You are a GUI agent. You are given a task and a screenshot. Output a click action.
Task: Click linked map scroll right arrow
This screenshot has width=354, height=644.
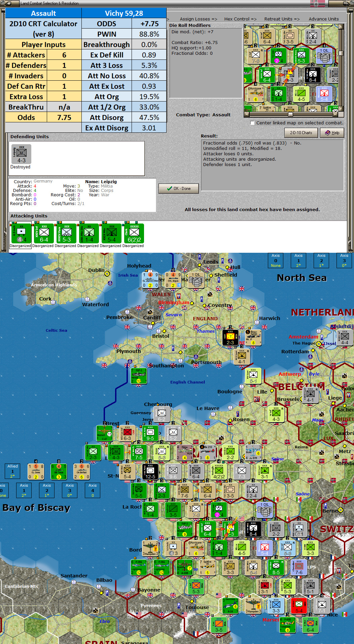click(335, 114)
